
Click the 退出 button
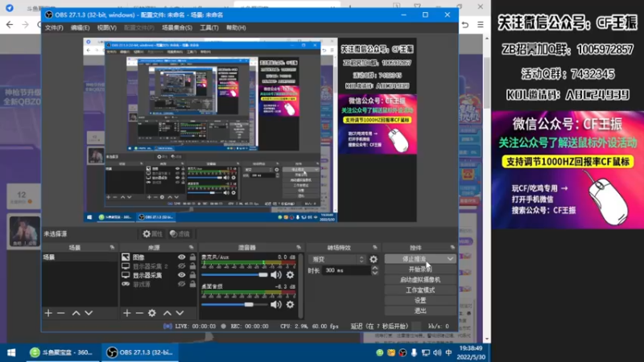pyautogui.click(x=420, y=311)
